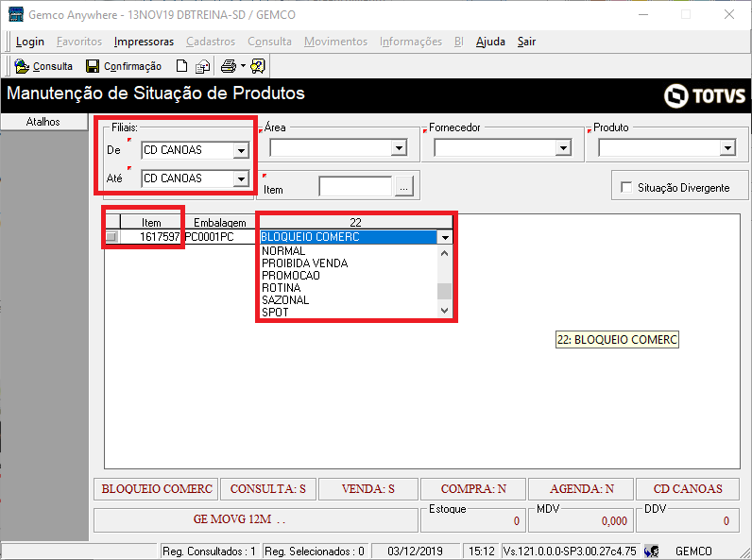Click the COMPRA: N status box
Viewport: 752px width, 560px height.
tap(473, 489)
